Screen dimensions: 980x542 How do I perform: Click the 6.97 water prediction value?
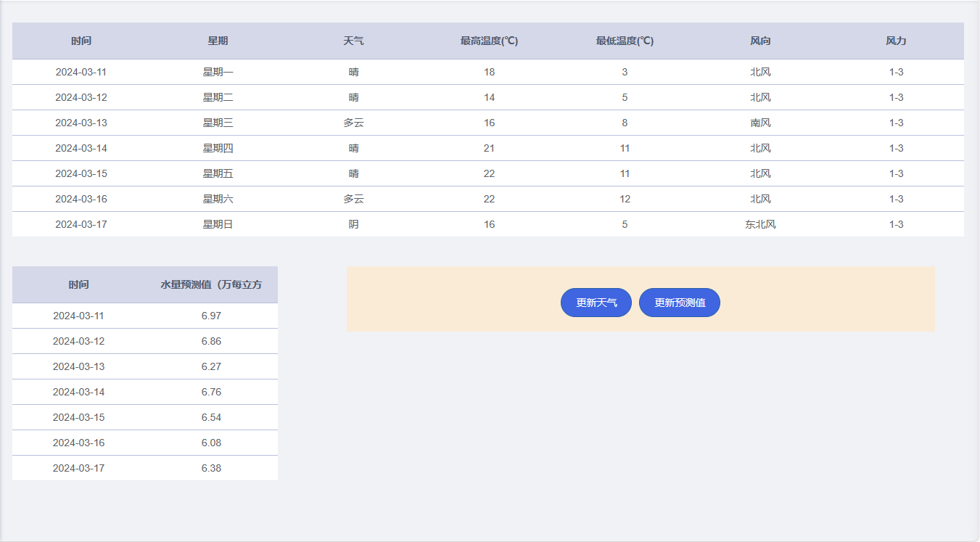[x=211, y=316]
